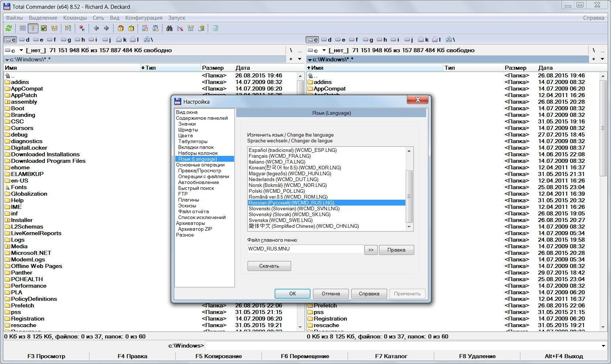
Task: Select Плагины in the settings tree
Action: [x=188, y=200]
